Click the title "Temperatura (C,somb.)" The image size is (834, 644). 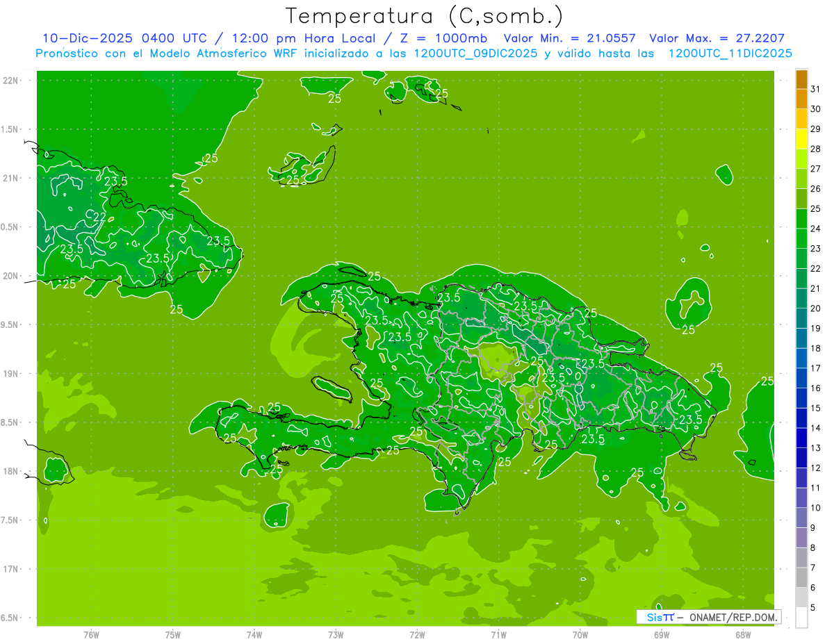[424, 16]
